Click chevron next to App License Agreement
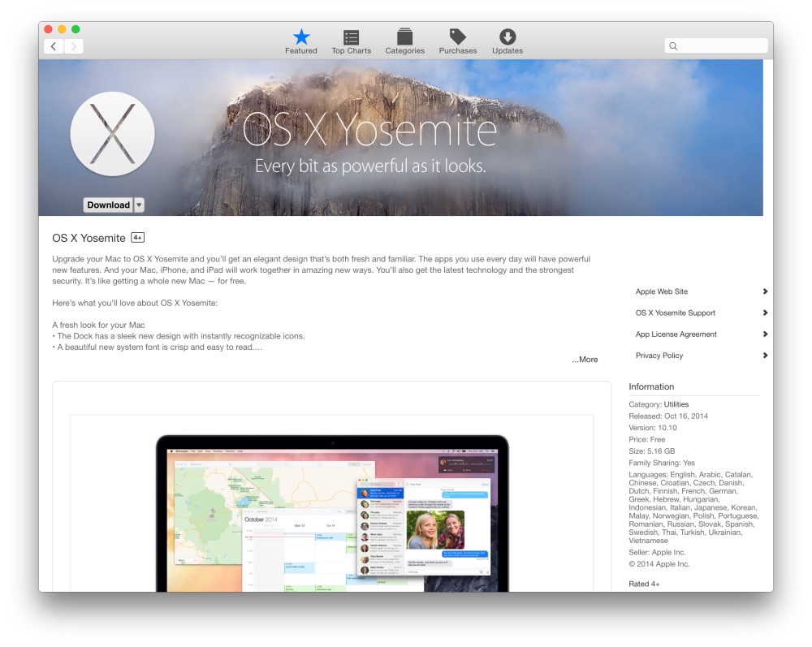812x647 pixels. [x=765, y=334]
